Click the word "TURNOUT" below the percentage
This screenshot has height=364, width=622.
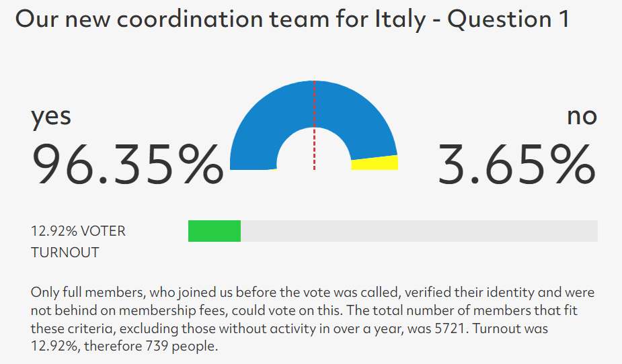pyautogui.click(x=65, y=253)
